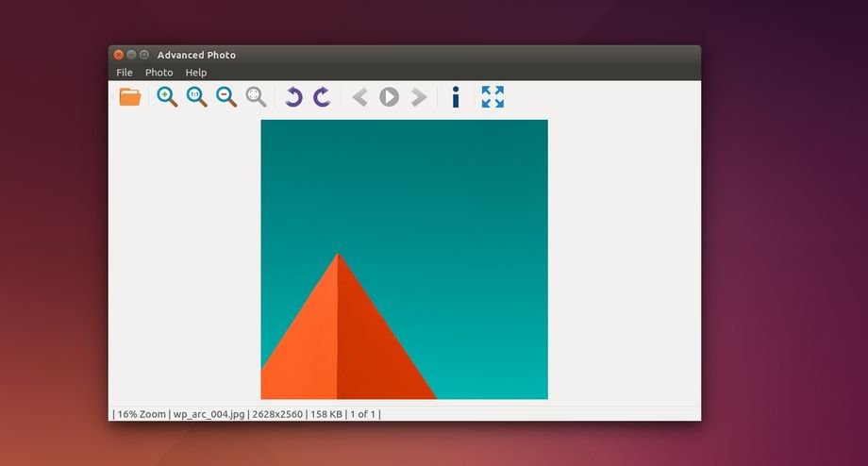Minimize the Advanced Photo window

coord(131,55)
